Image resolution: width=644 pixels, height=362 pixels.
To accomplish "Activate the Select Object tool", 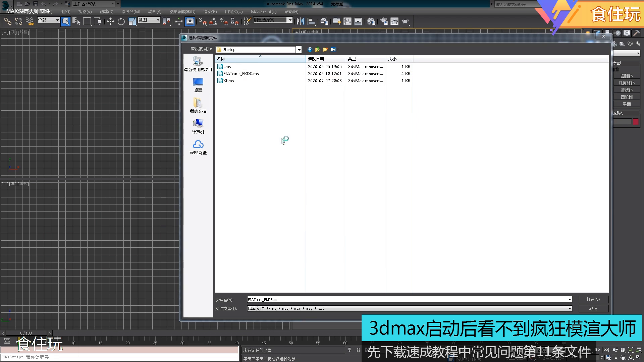I will tap(66, 21).
